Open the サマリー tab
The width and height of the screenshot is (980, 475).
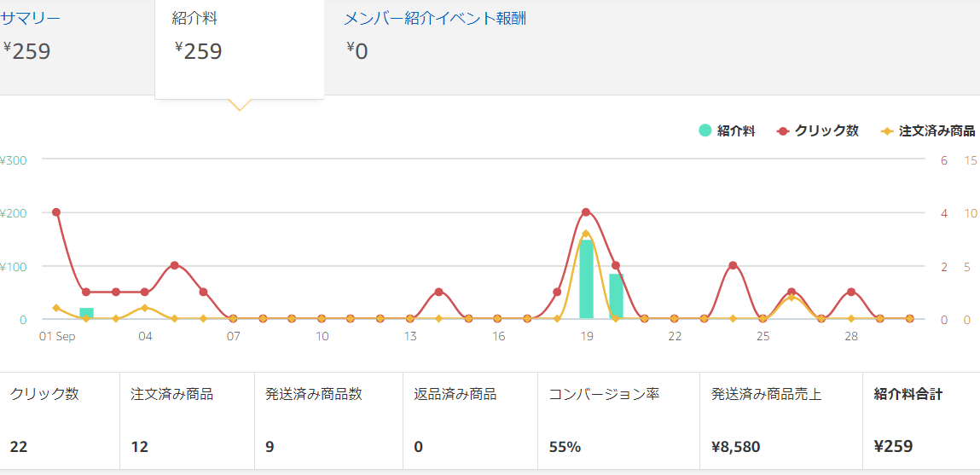coord(30,18)
